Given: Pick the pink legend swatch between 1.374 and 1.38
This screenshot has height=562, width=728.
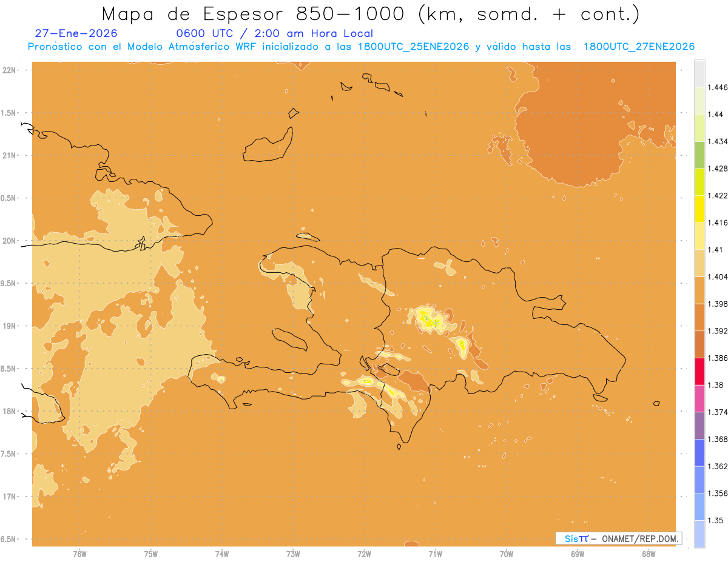Looking at the screenshot, I should [x=699, y=398].
